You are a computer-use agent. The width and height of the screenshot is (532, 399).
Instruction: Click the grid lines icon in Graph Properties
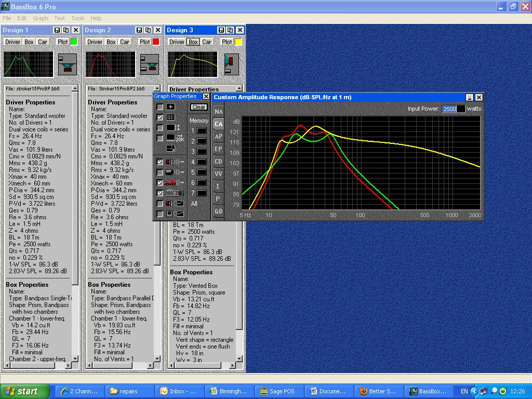pyautogui.click(x=170, y=117)
